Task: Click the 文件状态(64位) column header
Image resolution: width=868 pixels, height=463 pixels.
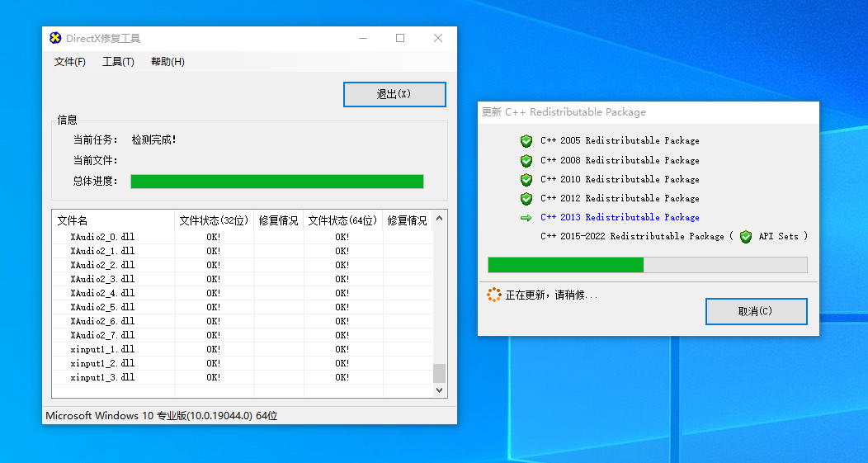Action: (x=342, y=220)
